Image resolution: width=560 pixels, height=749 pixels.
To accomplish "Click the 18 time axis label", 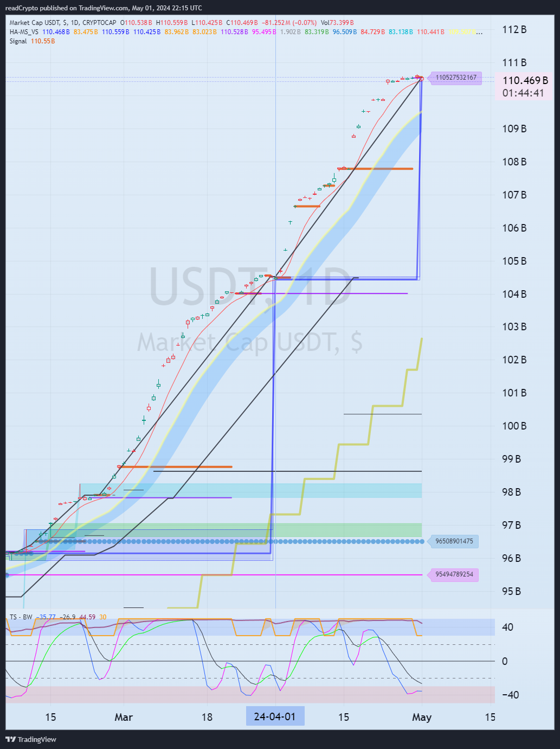I will coord(207,717).
